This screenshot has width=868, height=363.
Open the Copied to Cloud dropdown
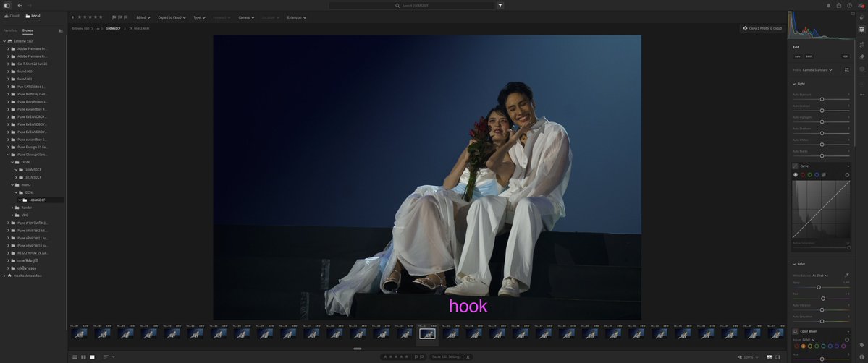pyautogui.click(x=172, y=17)
